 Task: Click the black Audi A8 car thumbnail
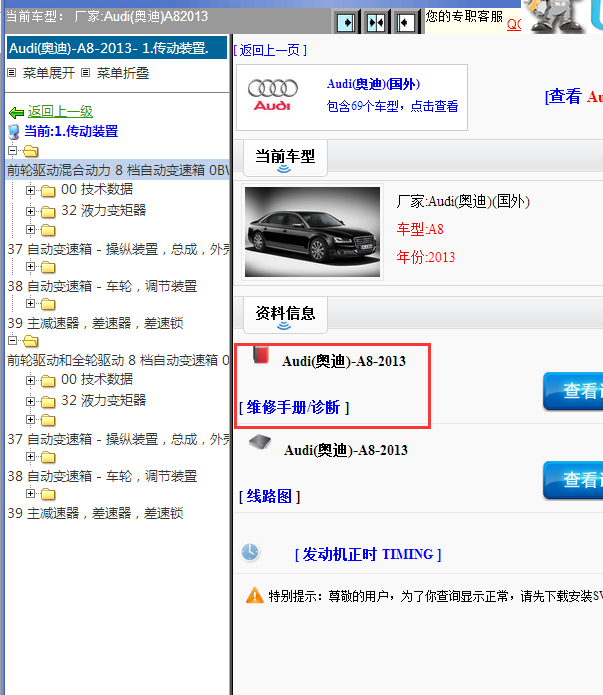point(313,232)
